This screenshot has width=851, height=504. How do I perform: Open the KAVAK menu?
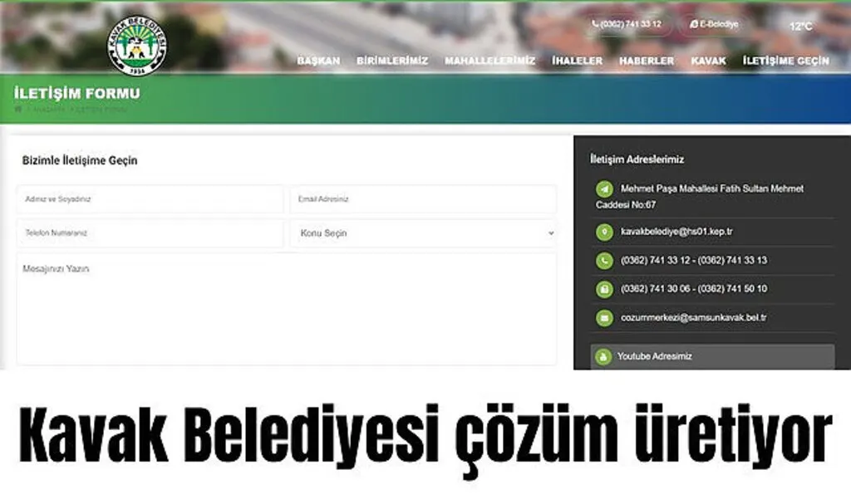(708, 61)
